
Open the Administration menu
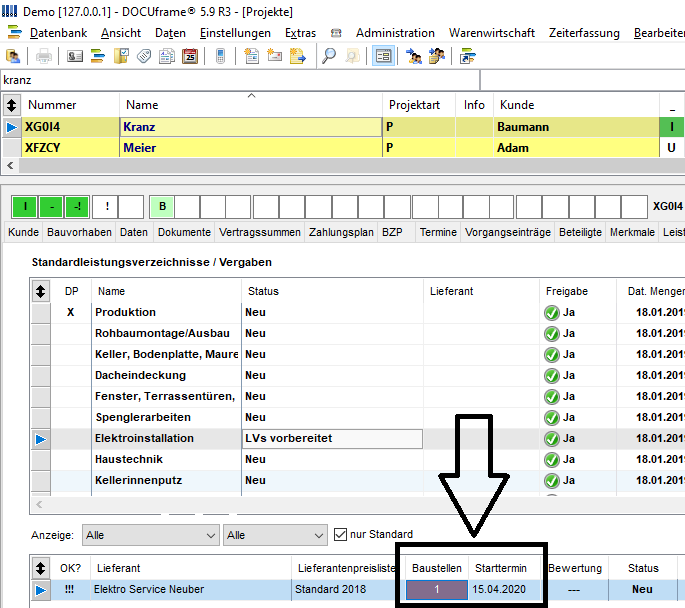pos(395,33)
